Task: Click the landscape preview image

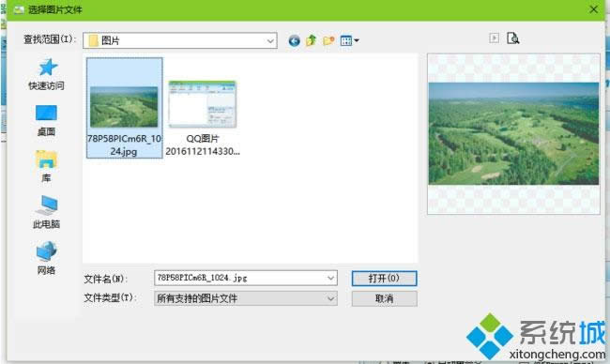Action: click(513, 133)
